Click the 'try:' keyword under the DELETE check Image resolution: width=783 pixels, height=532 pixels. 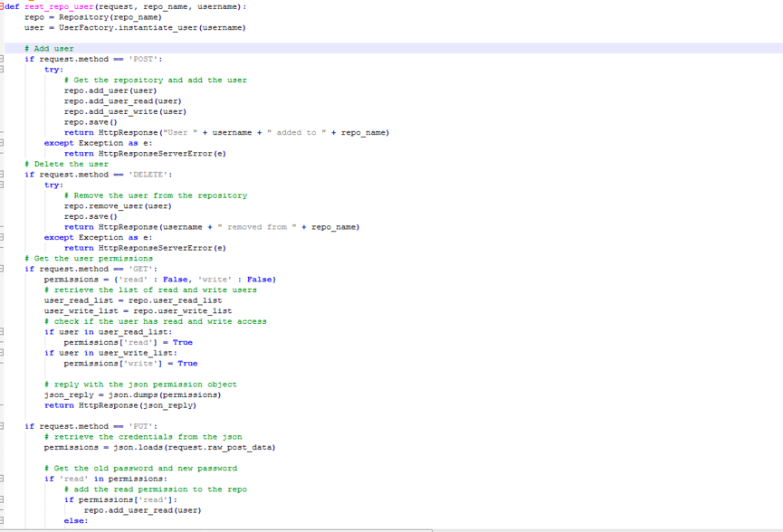tap(53, 185)
